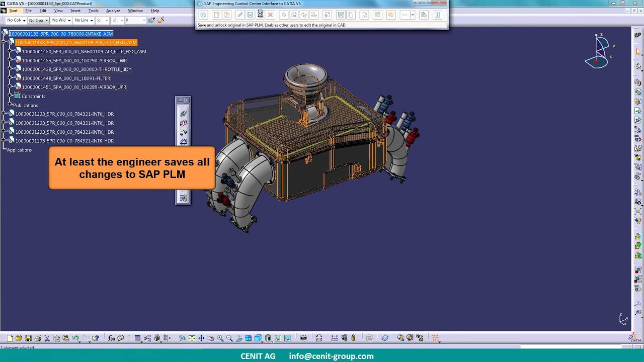Open the Edit menu
Image resolution: width=644 pixels, height=362 pixels.
pos(43,11)
